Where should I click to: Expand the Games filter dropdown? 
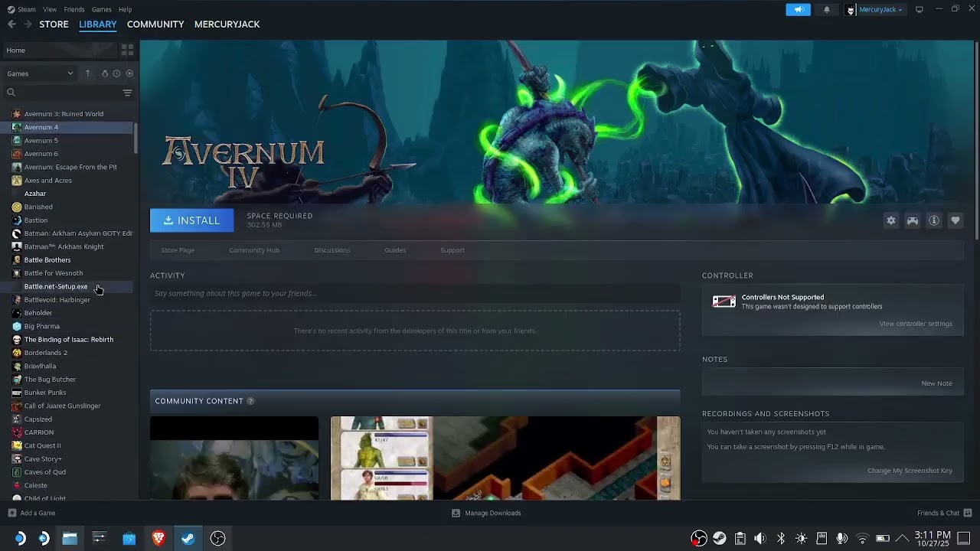click(x=41, y=73)
